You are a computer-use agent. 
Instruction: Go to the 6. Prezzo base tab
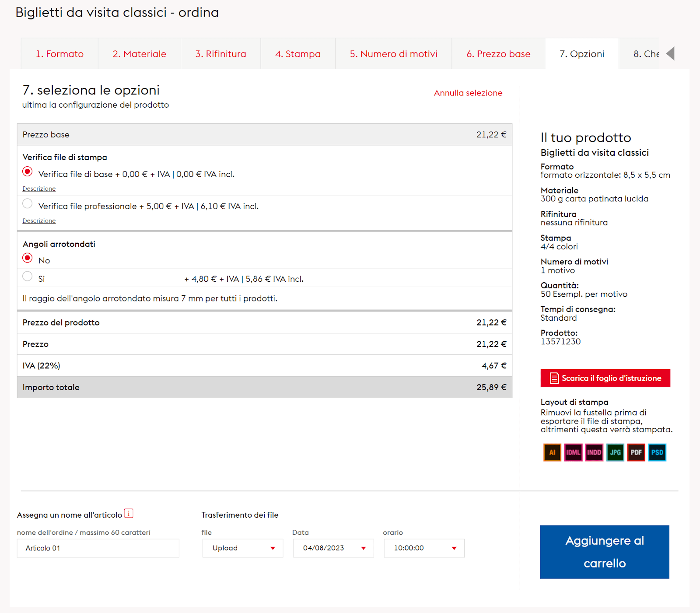[498, 54]
